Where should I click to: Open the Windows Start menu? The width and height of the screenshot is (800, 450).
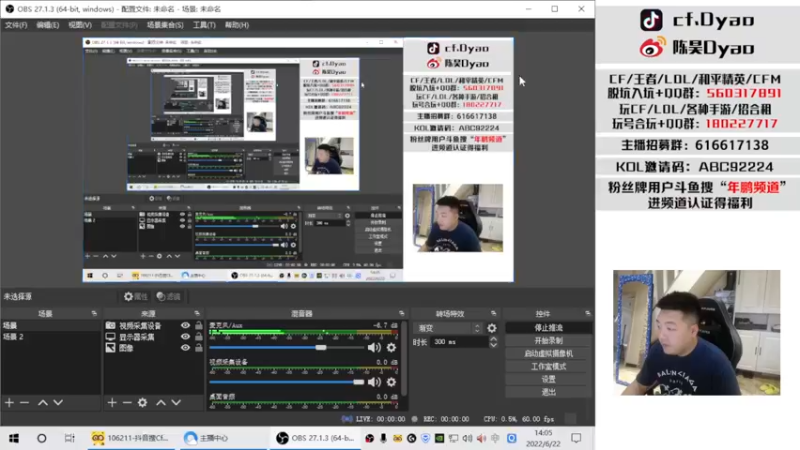click(14, 438)
